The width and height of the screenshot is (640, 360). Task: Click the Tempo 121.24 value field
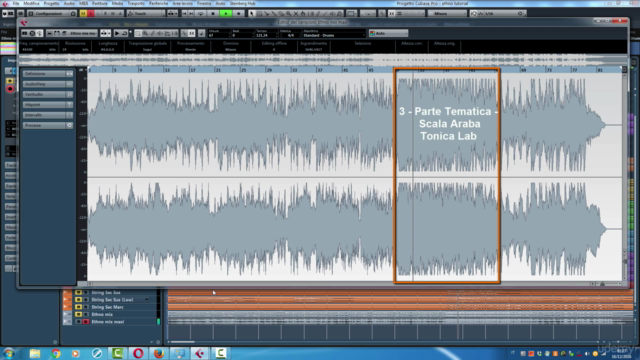[x=267, y=36]
